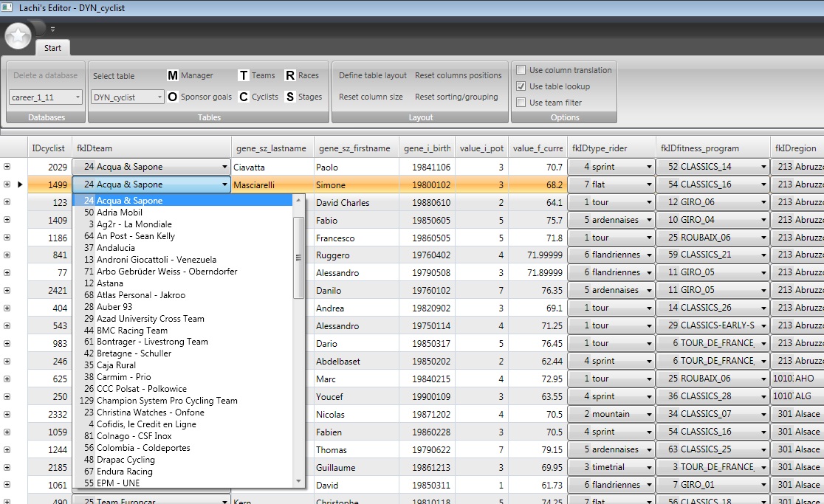Click the round star application button
This screenshot has width=824, height=504.
18,35
